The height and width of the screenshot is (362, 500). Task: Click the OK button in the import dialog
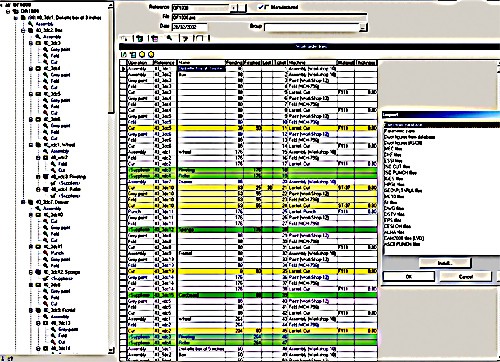coord(409,276)
